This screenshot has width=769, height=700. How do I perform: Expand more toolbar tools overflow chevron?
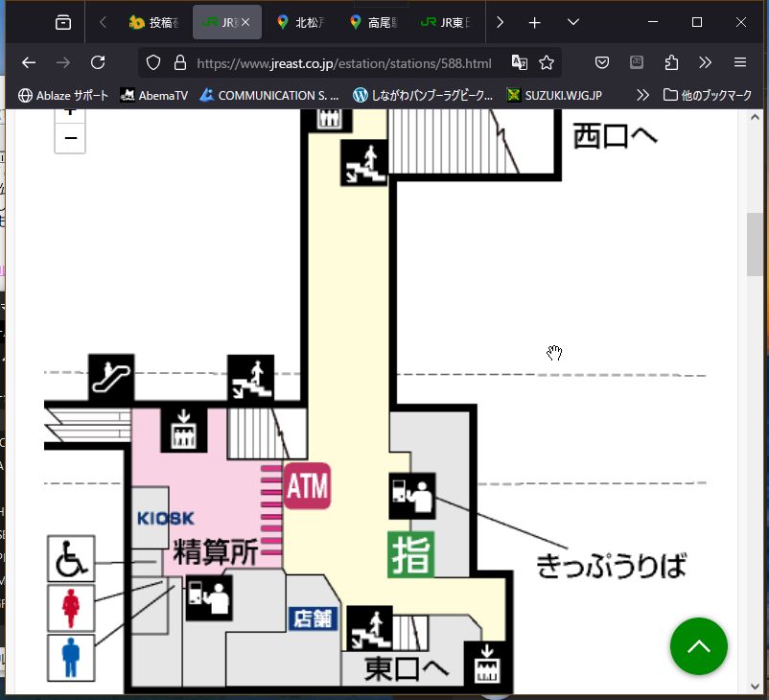click(706, 62)
